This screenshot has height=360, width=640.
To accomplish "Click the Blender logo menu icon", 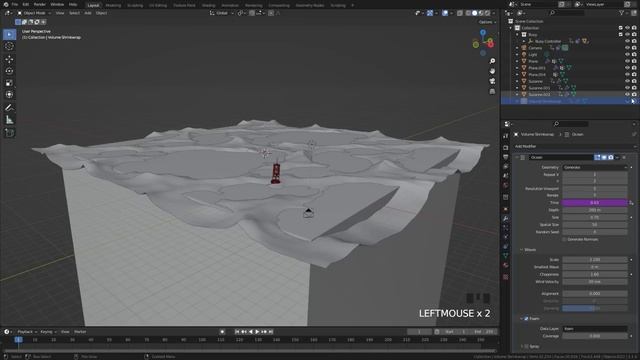I will pos(5,4).
